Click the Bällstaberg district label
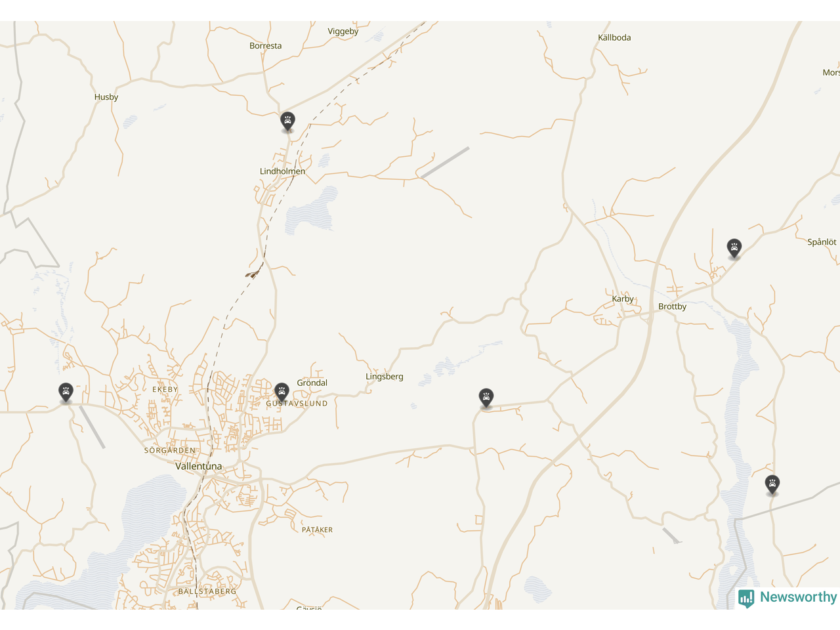The height and width of the screenshot is (630, 840). pos(207,591)
